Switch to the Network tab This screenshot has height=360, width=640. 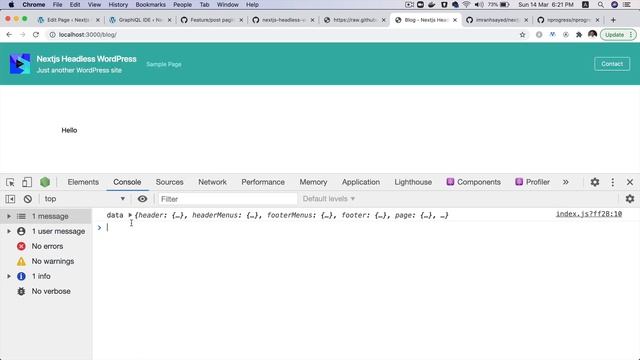[x=212, y=182]
